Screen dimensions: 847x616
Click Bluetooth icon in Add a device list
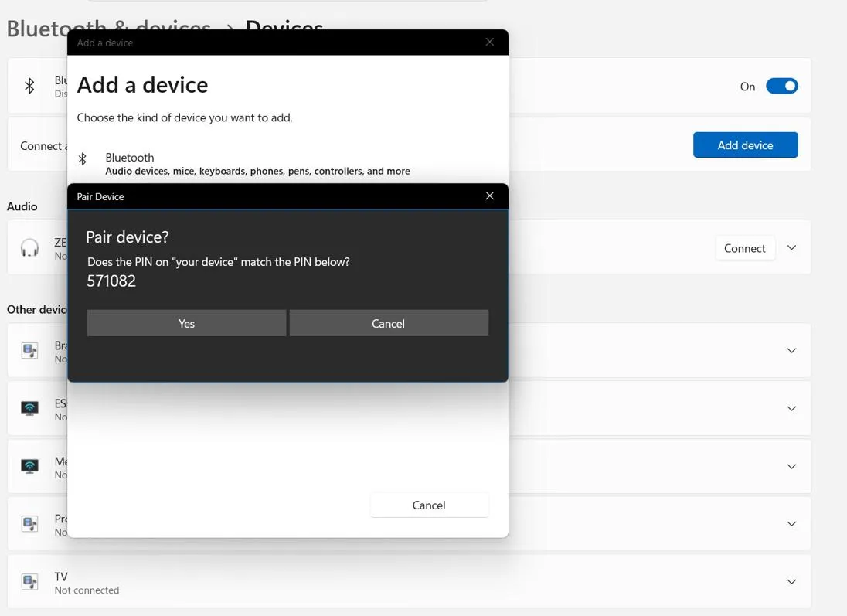(83, 159)
